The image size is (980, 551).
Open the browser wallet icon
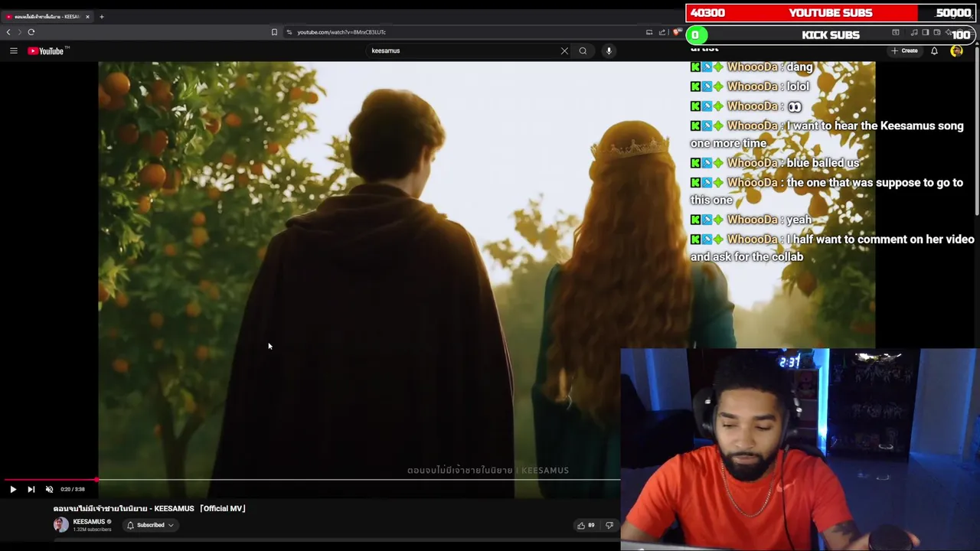pos(937,32)
